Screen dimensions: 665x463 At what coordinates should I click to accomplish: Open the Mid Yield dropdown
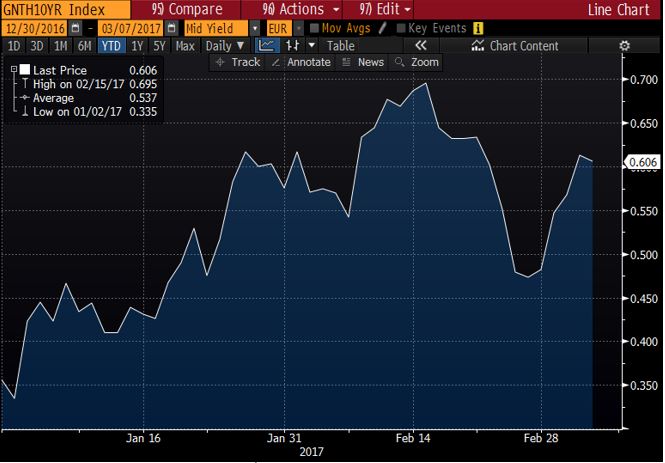pyautogui.click(x=255, y=29)
